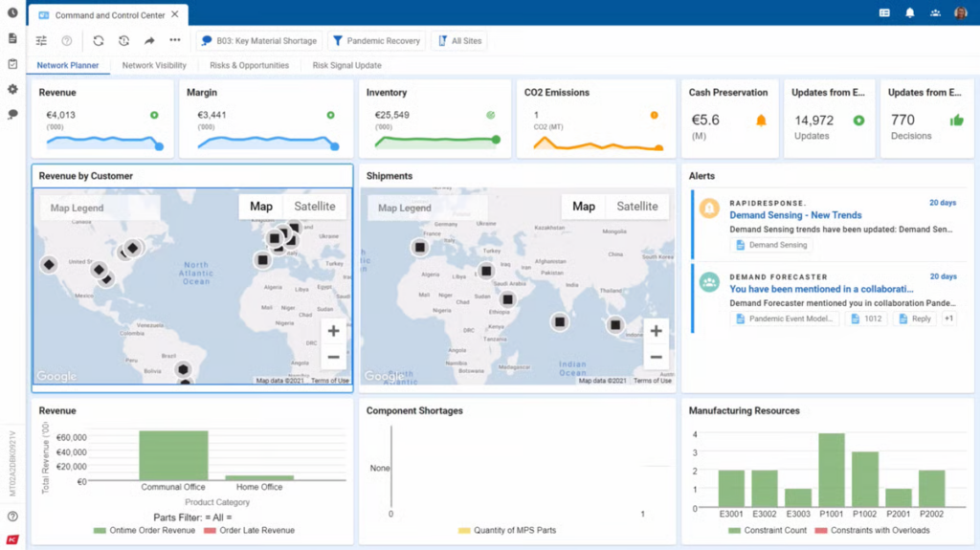This screenshot has height=550, width=980.
Task: Open the notifications bell in top header
Action: click(910, 13)
